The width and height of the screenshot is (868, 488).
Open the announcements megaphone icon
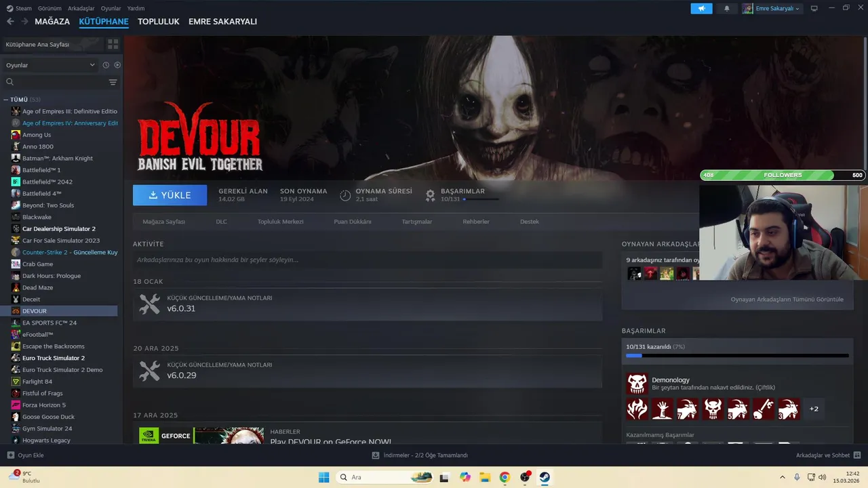[702, 8]
